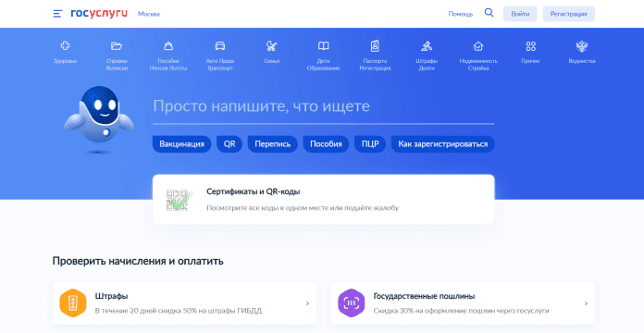
Task: Click the purple Государственные пошлины icon
Action: pos(352,303)
